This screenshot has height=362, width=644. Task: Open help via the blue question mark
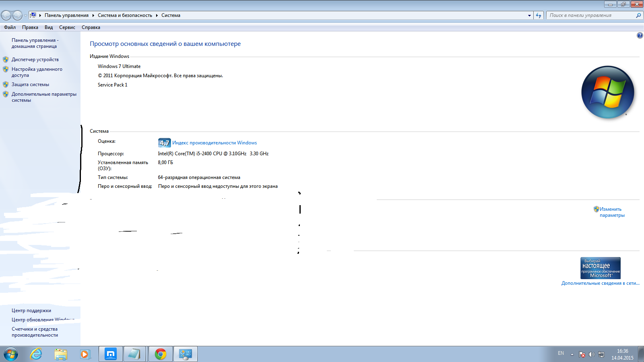pyautogui.click(x=640, y=35)
